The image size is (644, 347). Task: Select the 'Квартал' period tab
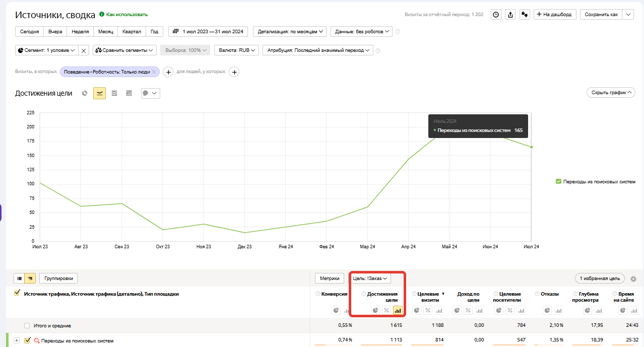pos(132,32)
